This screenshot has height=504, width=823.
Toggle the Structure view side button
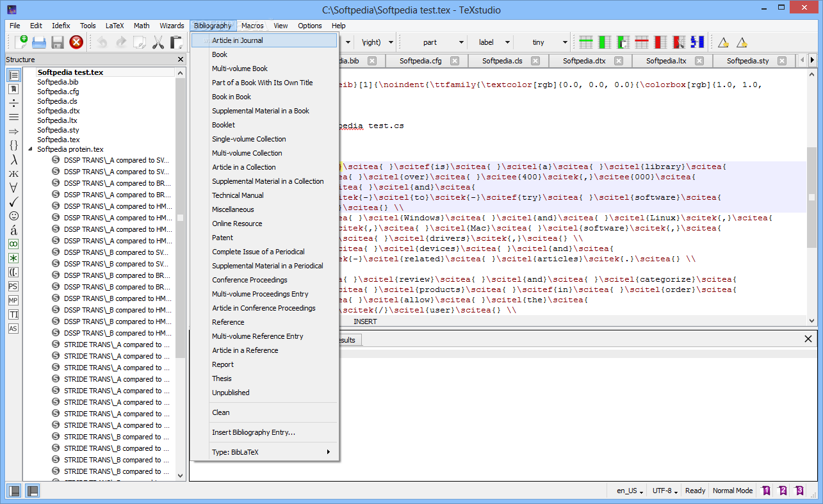pos(13,75)
